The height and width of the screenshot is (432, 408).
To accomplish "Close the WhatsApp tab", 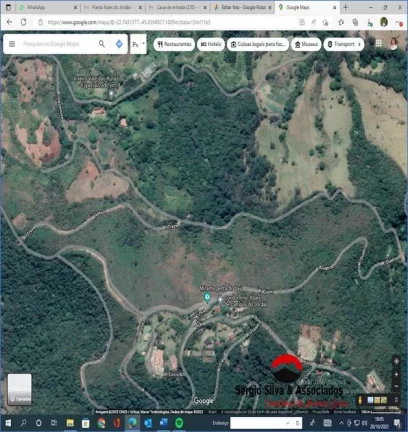I will click(75, 7).
